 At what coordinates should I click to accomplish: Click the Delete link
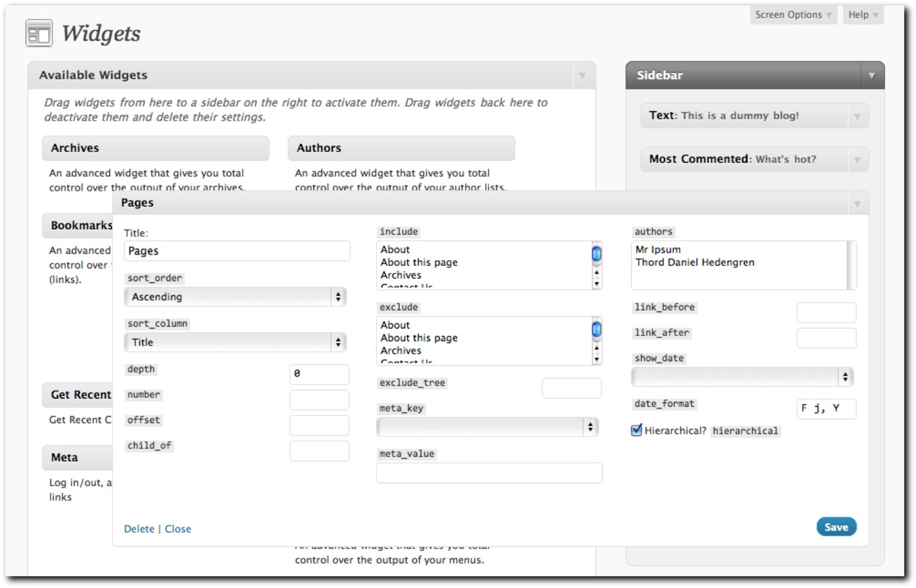(x=139, y=529)
